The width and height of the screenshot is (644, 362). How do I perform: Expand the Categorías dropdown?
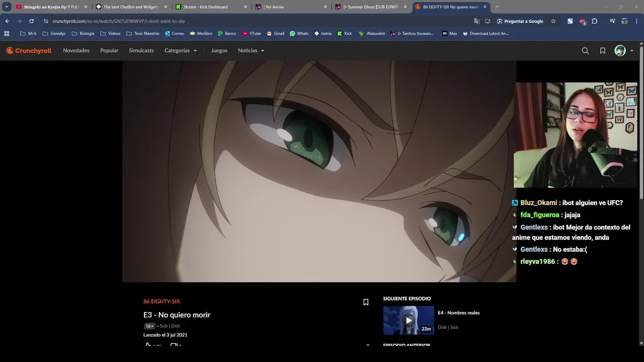point(181,51)
